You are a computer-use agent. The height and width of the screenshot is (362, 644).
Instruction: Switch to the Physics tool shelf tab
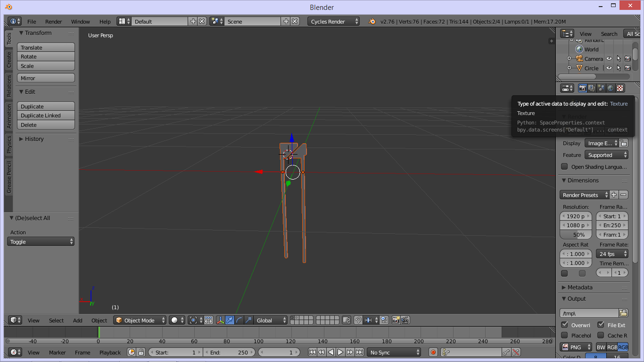click(8, 144)
